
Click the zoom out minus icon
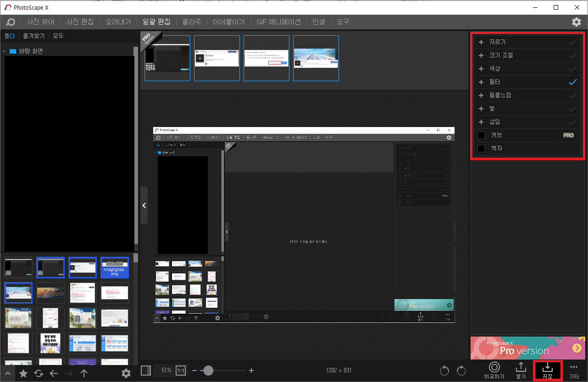pos(194,371)
